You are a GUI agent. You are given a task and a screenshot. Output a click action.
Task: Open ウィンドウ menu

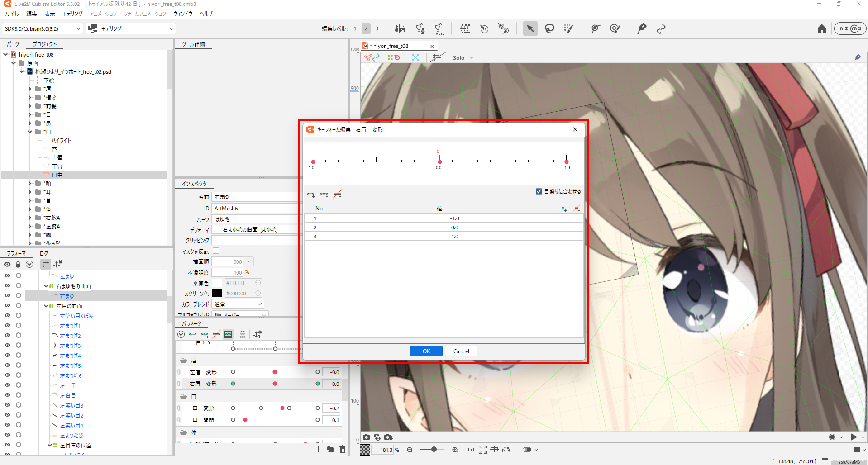pos(183,14)
